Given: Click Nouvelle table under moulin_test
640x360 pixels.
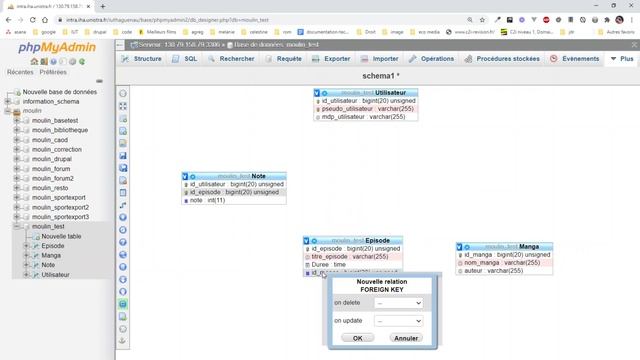Looking at the screenshot, I should pyautogui.click(x=61, y=236).
